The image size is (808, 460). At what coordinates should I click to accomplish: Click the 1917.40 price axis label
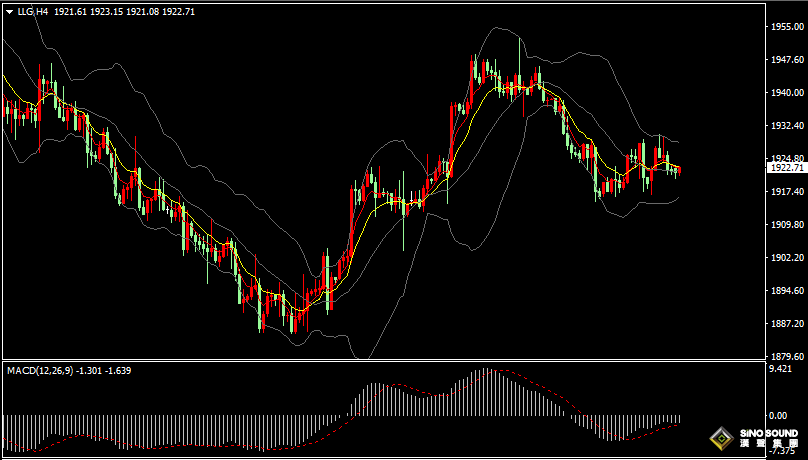pos(785,192)
